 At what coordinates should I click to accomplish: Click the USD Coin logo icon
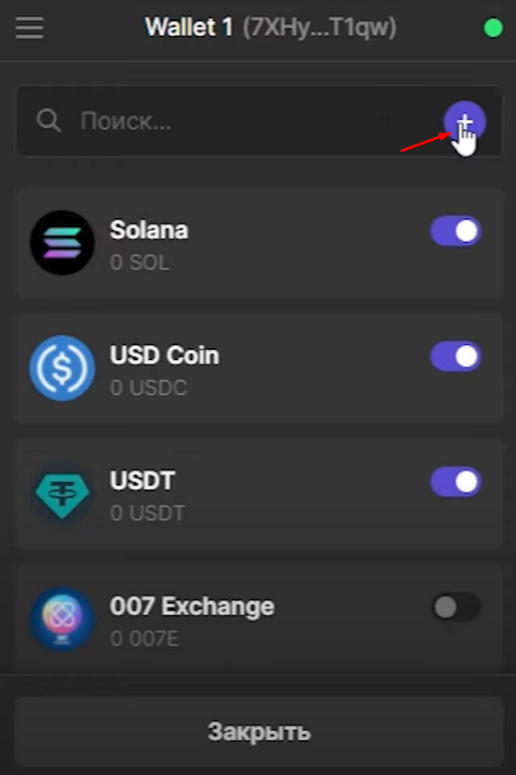(x=62, y=368)
